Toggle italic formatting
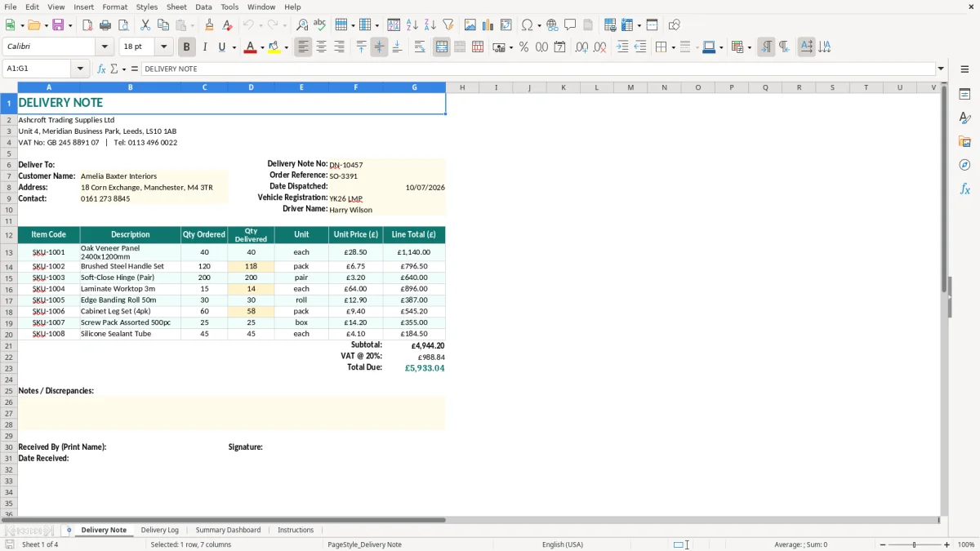The height and width of the screenshot is (551, 980). 205,47
